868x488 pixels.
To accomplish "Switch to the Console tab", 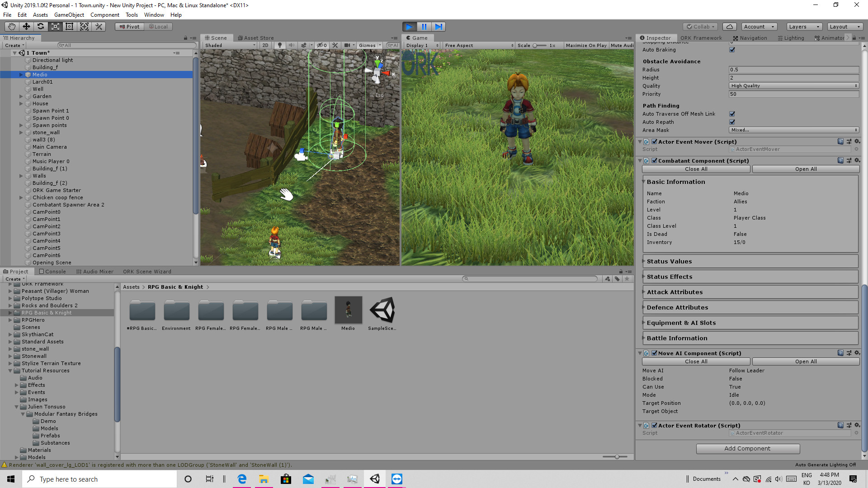I will 52,272.
